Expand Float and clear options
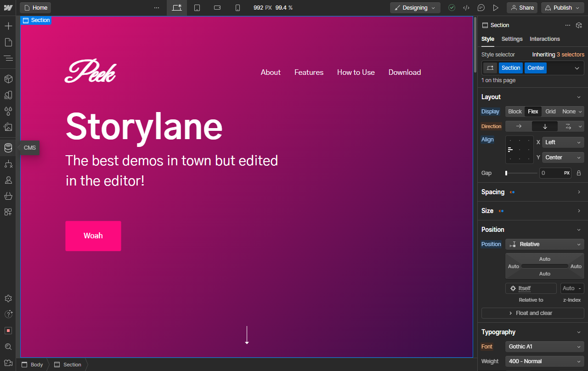Viewport: 588px width, 371px height. click(x=533, y=313)
